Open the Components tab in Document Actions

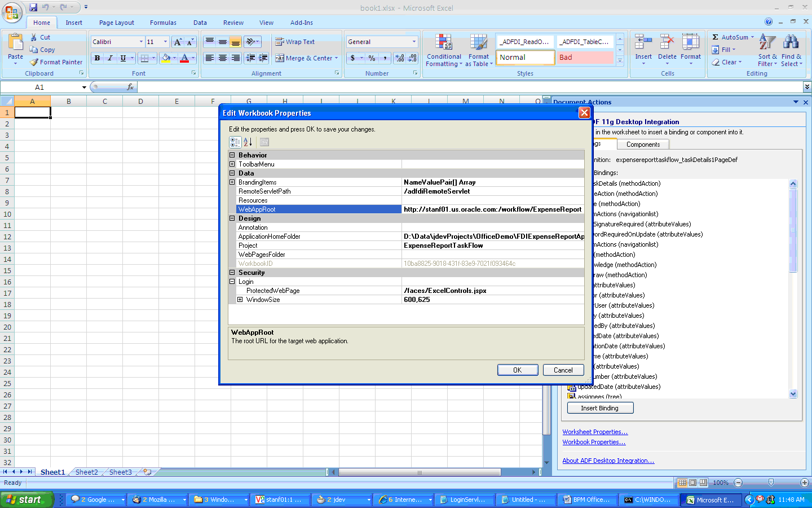[x=643, y=144]
